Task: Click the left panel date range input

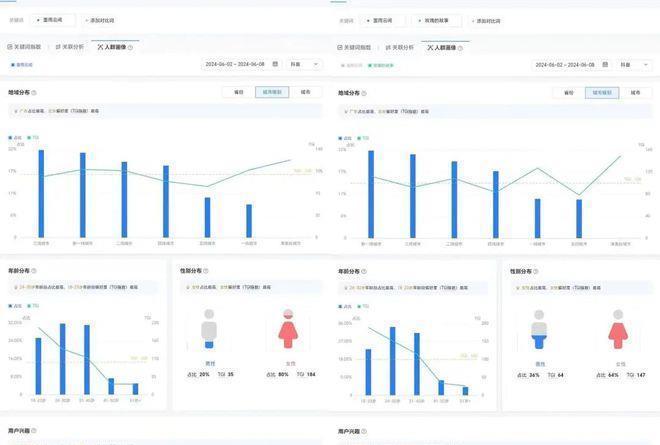Action: (236, 64)
